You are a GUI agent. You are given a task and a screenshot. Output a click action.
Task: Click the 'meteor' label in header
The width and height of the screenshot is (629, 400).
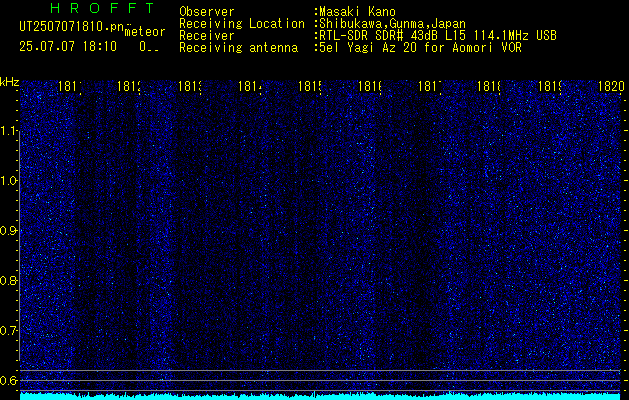point(145,32)
